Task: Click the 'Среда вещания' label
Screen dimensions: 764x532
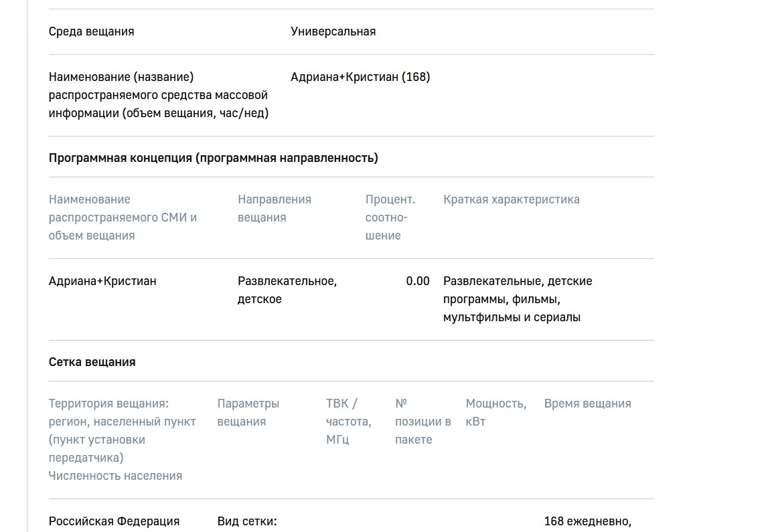Action: coord(91,31)
